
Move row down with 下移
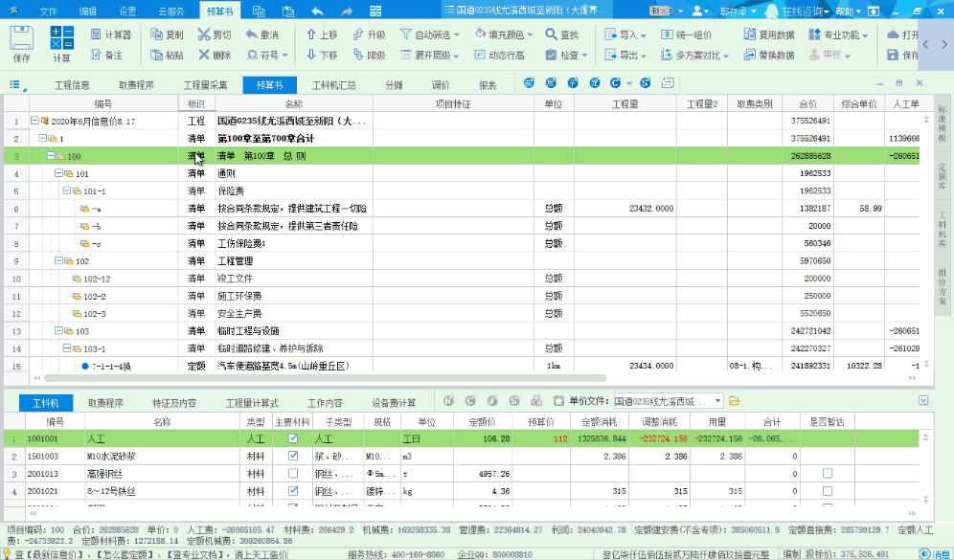322,55
